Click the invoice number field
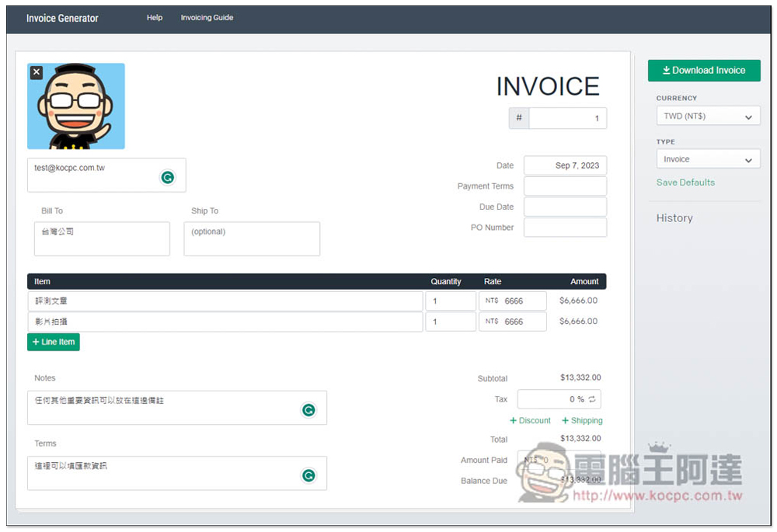 [x=567, y=118]
